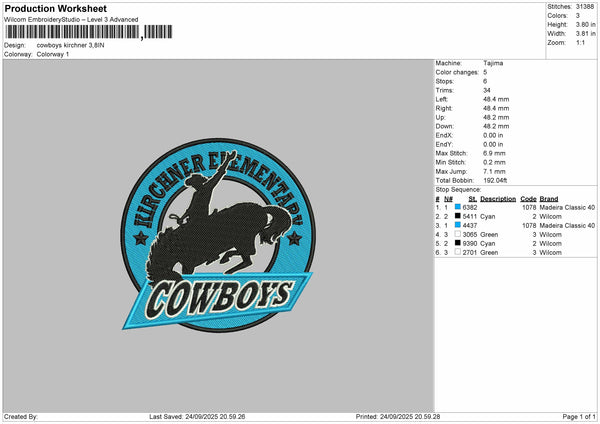This screenshot has height=424, width=600.
Task: Click the Trims value '34'
Action: pos(487,90)
